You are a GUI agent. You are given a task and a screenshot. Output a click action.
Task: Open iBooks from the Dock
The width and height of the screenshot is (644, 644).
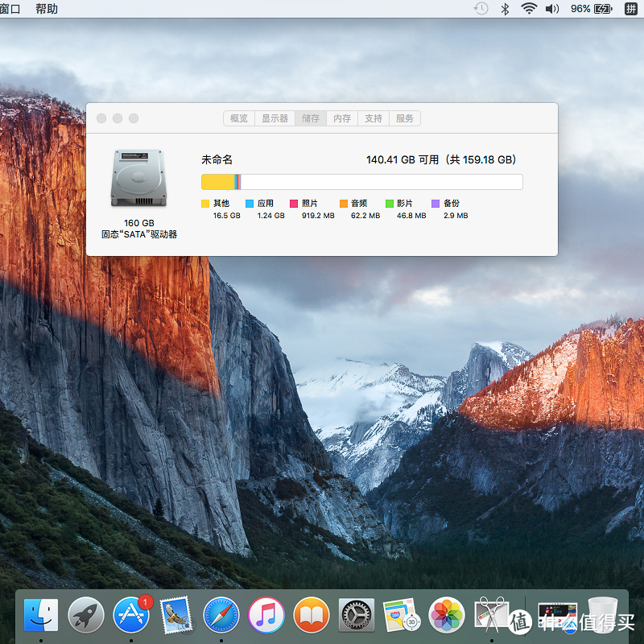(x=312, y=614)
